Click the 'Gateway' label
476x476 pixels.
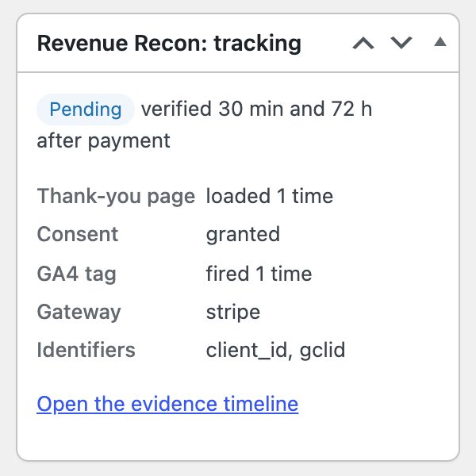[x=79, y=313]
